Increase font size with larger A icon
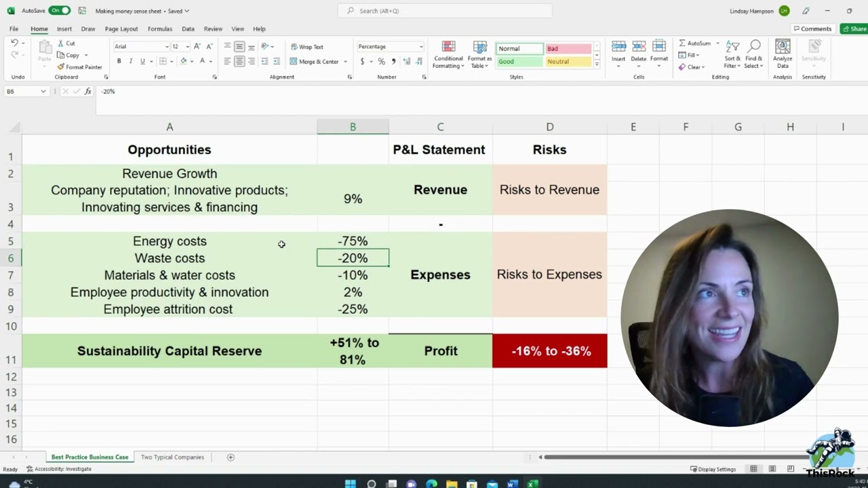The width and height of the screenshot is (868, 488). pos(197,47)
